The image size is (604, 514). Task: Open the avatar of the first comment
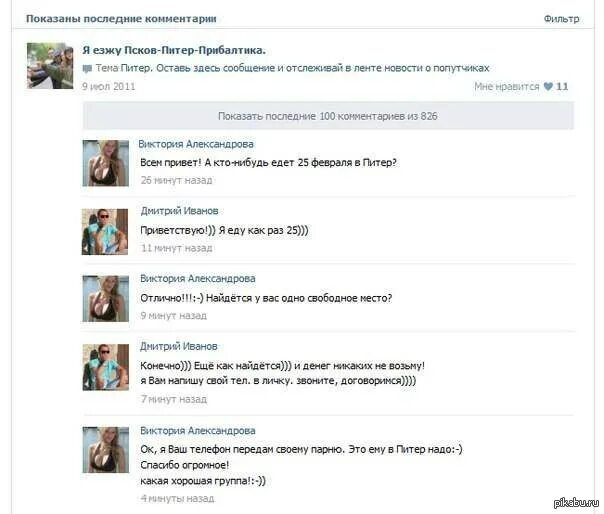pos(106,163)
